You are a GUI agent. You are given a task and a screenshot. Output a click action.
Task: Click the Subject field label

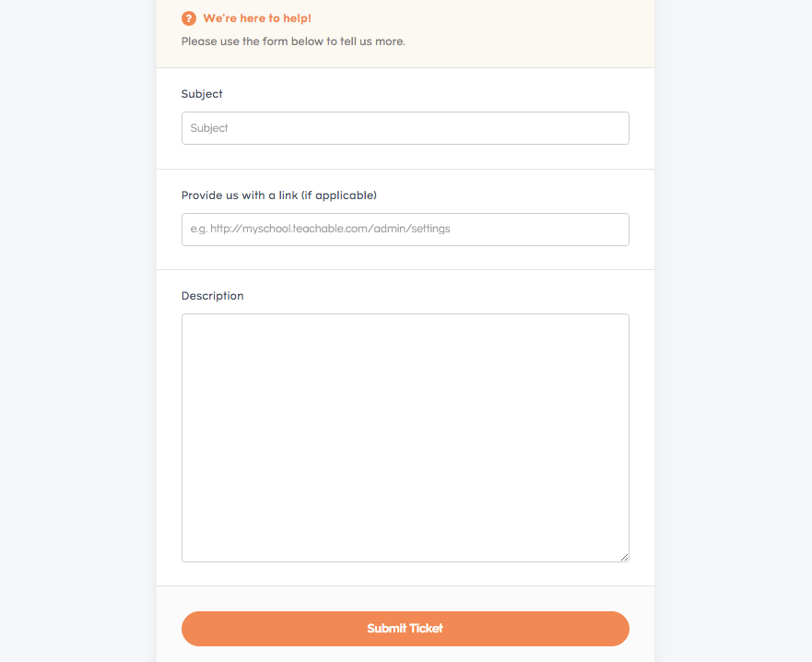(202, 94)
